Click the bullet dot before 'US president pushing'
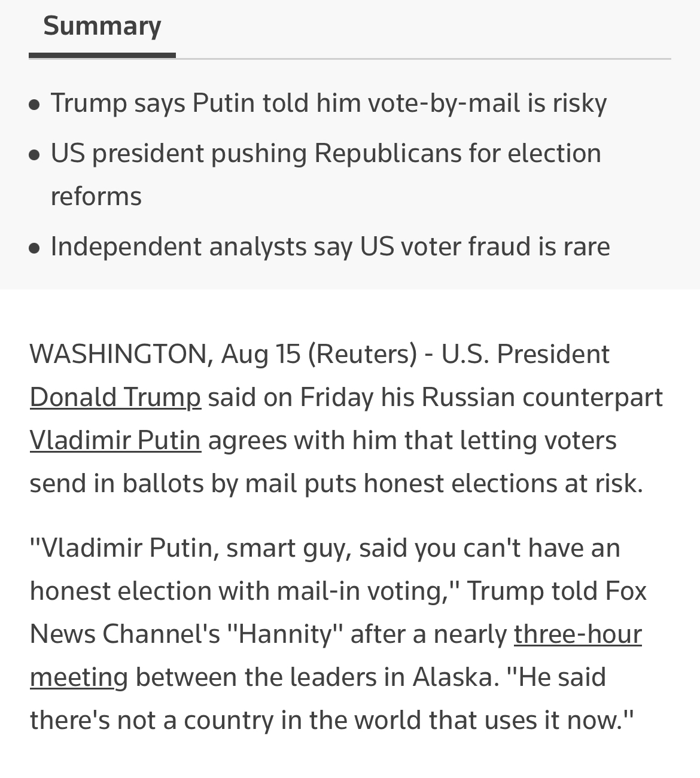 tap(35, 155)
